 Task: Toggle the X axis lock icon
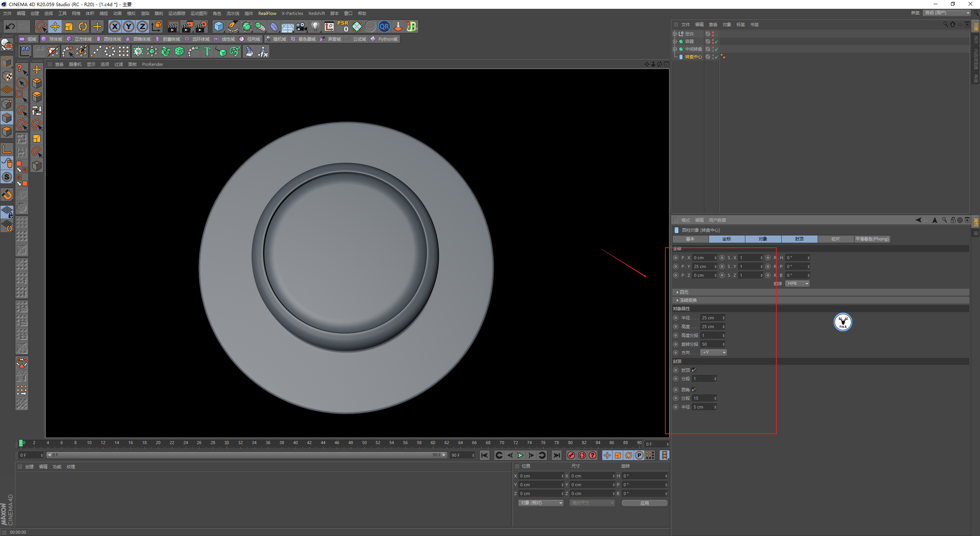click(x=115, y=26)
